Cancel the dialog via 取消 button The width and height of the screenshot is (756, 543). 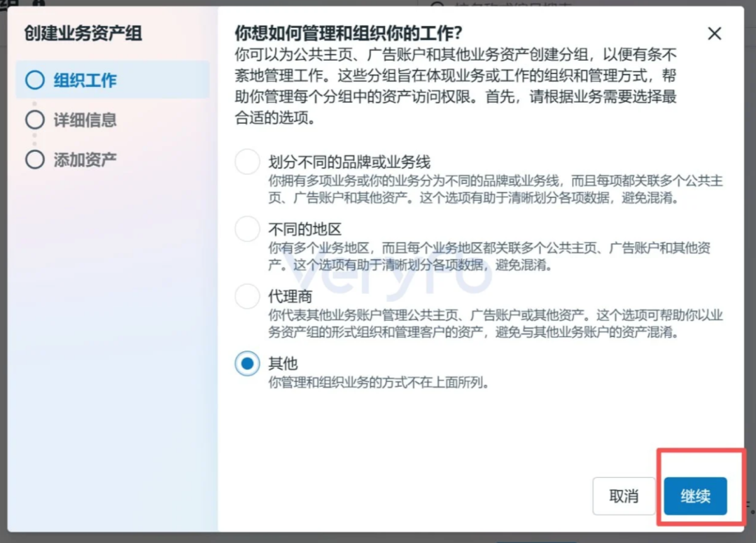tap(624, 495)
